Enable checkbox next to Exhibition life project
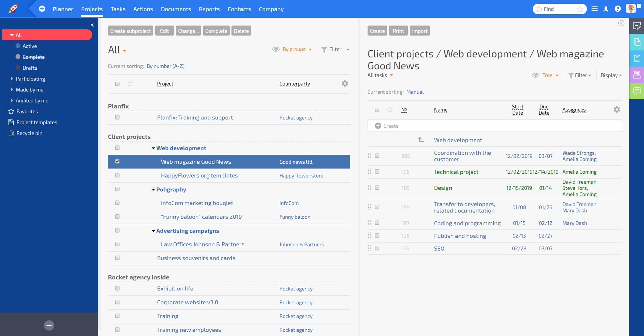 pos(117,288)
